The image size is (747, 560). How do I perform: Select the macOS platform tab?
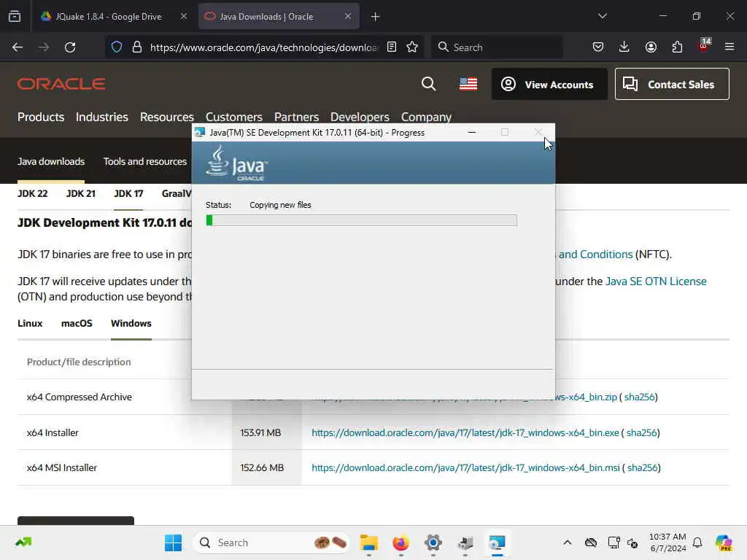(x=77, y=323)
